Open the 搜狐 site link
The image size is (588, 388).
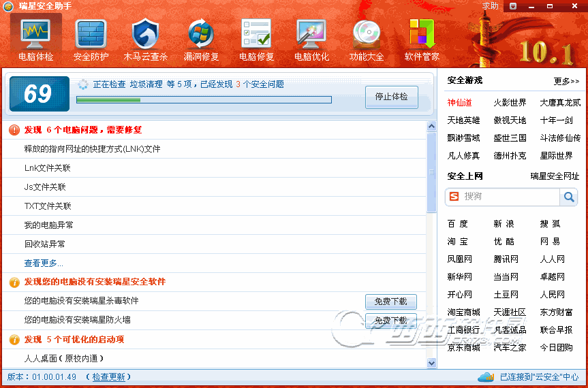pos(550,224)
